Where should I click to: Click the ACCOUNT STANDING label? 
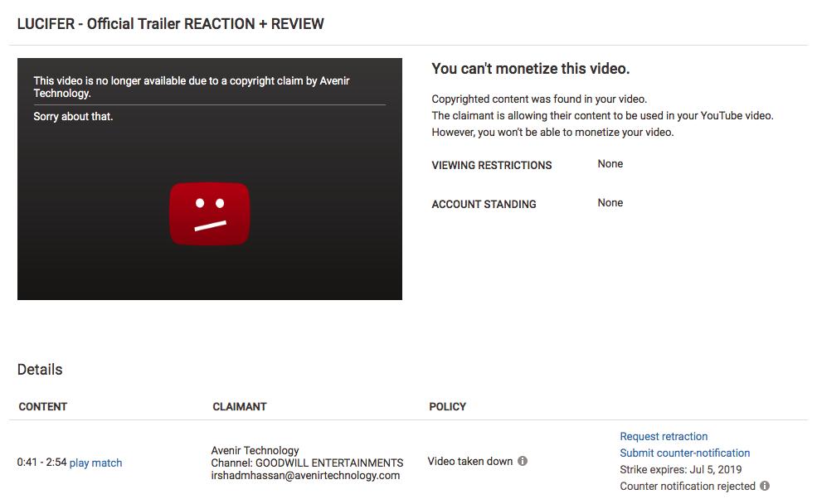[484, 205]
